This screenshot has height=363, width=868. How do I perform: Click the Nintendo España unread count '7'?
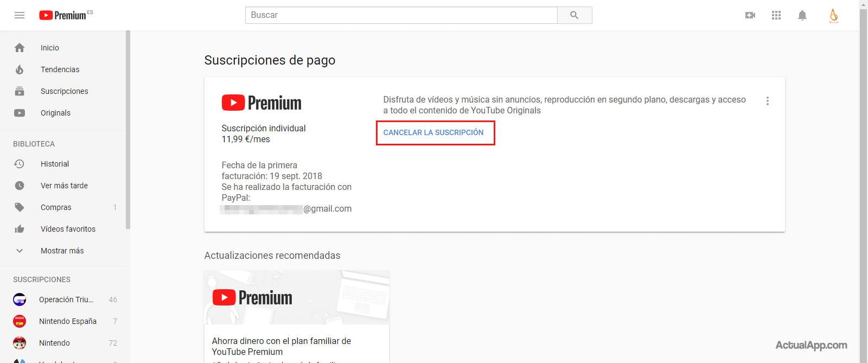[x=115, y=321]
